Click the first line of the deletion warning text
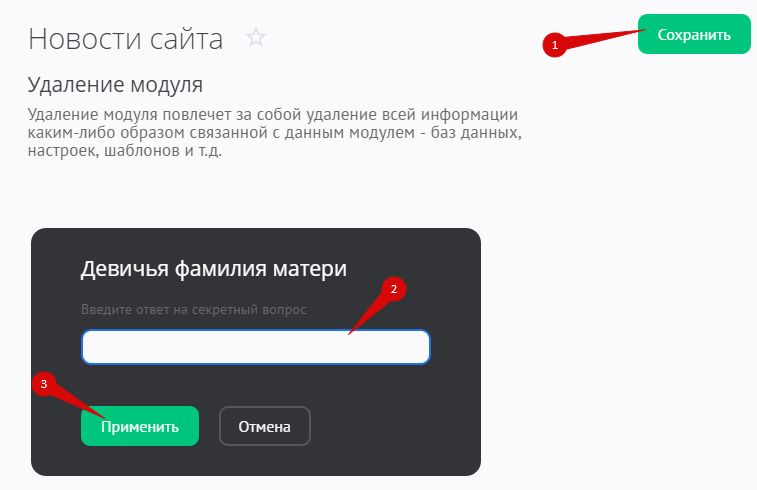The height and width of the screenshot is (490, 757). coord(273,115)
